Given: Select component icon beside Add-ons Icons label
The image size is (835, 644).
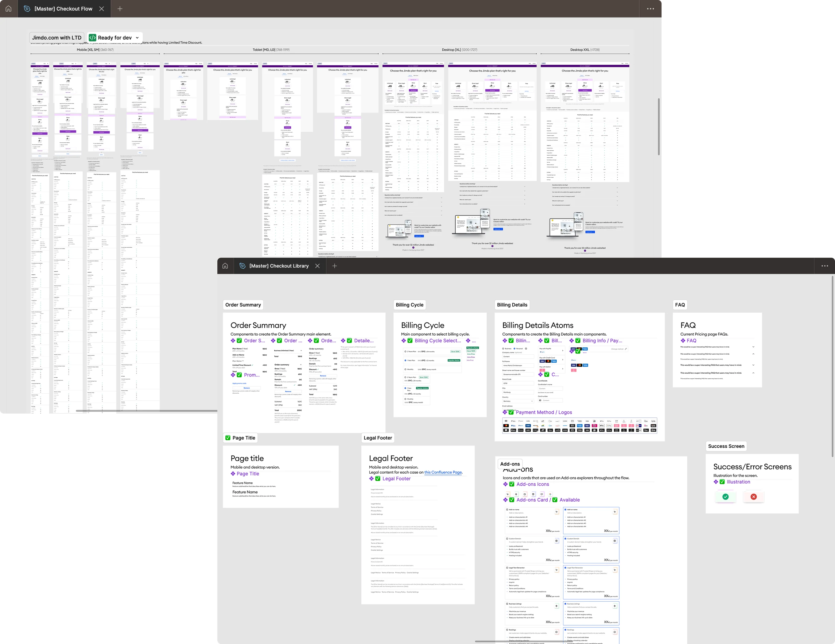Looking at the screenshot, I should [505, 484].
